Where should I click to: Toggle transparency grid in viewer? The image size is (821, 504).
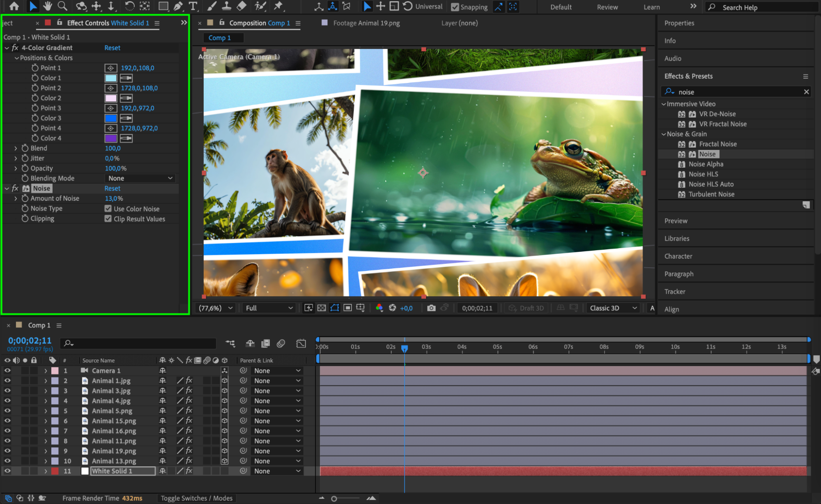[x=322, y=308]
